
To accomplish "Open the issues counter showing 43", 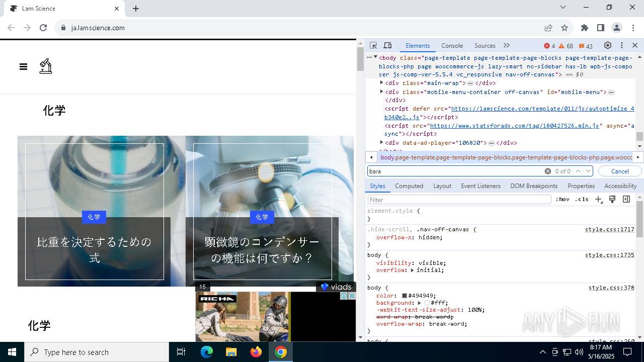I will point(586,46).
